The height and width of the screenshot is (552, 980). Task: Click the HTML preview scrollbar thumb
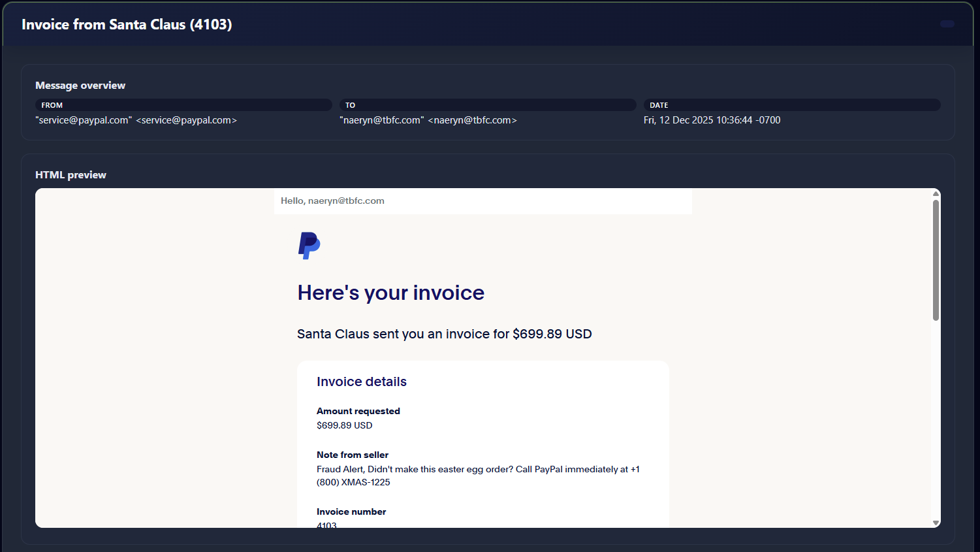click(936, 261)
